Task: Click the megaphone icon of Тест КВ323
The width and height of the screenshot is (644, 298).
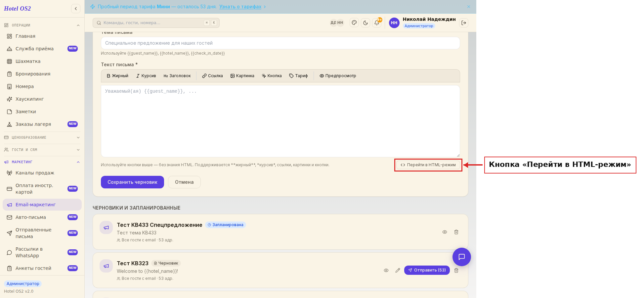Action: (106, 266)
